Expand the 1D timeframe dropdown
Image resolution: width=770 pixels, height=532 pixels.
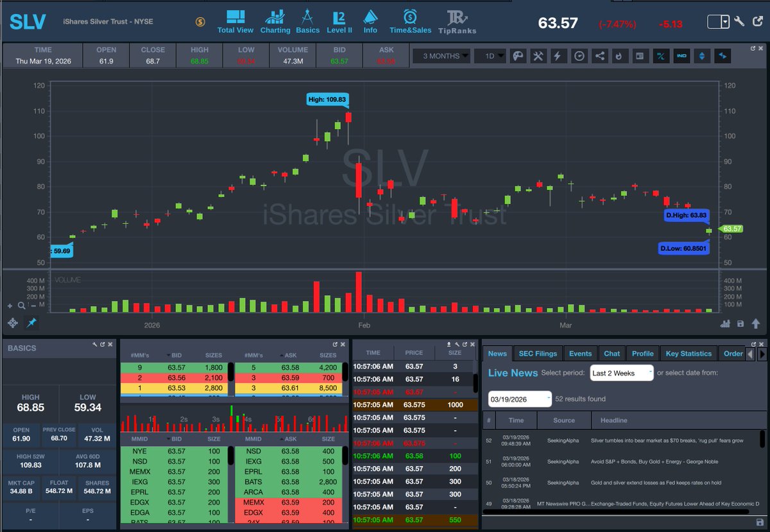(490, 56)
